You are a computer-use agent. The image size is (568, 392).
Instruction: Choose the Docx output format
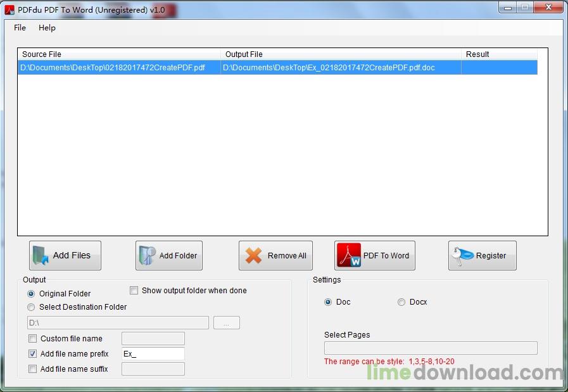(x=401, y=302)
